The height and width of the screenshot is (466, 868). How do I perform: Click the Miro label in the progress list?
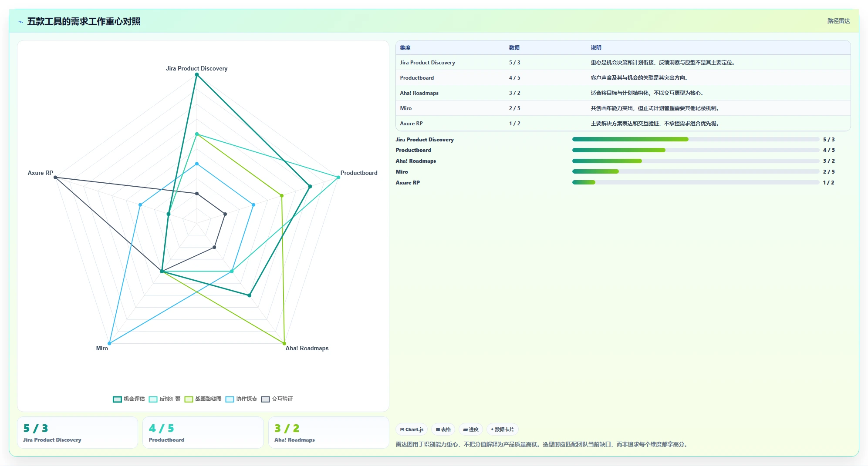tap(402, 172)
